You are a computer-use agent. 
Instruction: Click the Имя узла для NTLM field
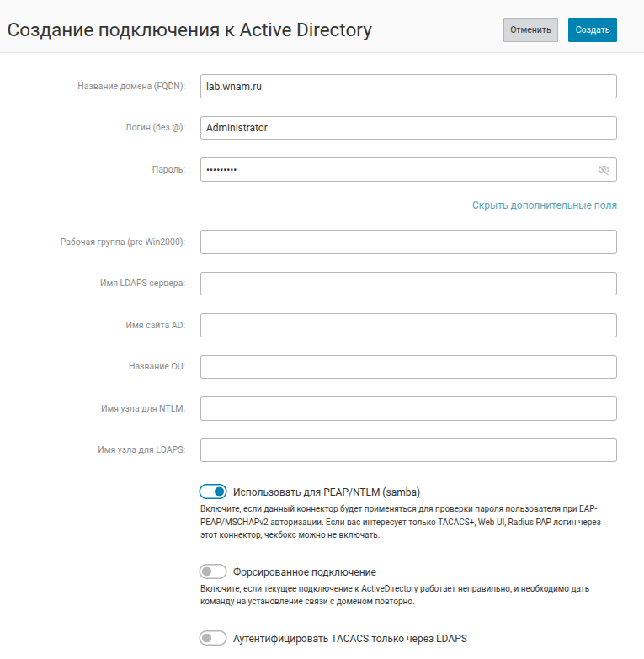tap(408, 408)
